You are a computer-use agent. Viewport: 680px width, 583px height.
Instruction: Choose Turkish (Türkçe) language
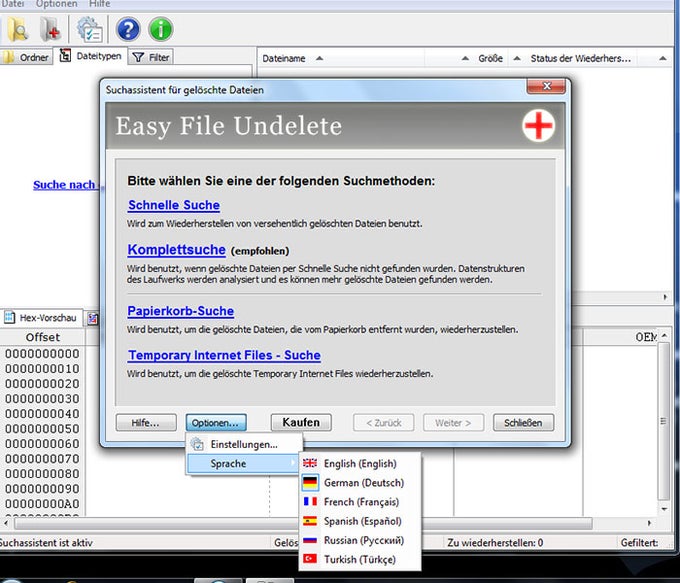point(360,559)
